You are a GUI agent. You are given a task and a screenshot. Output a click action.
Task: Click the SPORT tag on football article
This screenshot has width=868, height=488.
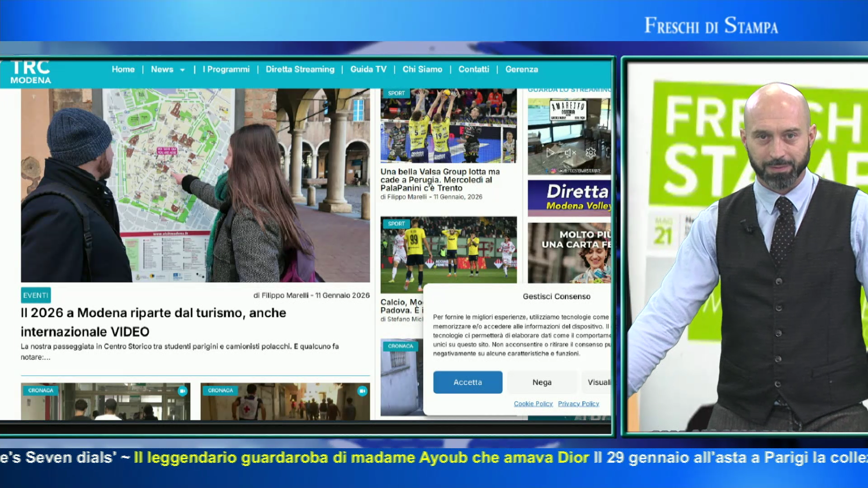pos(396,224)
